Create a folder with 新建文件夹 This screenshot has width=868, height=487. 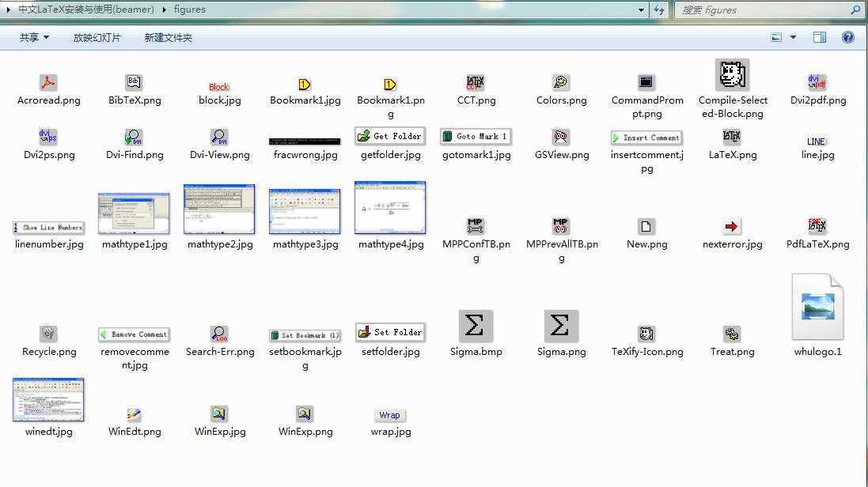point(169,38)
